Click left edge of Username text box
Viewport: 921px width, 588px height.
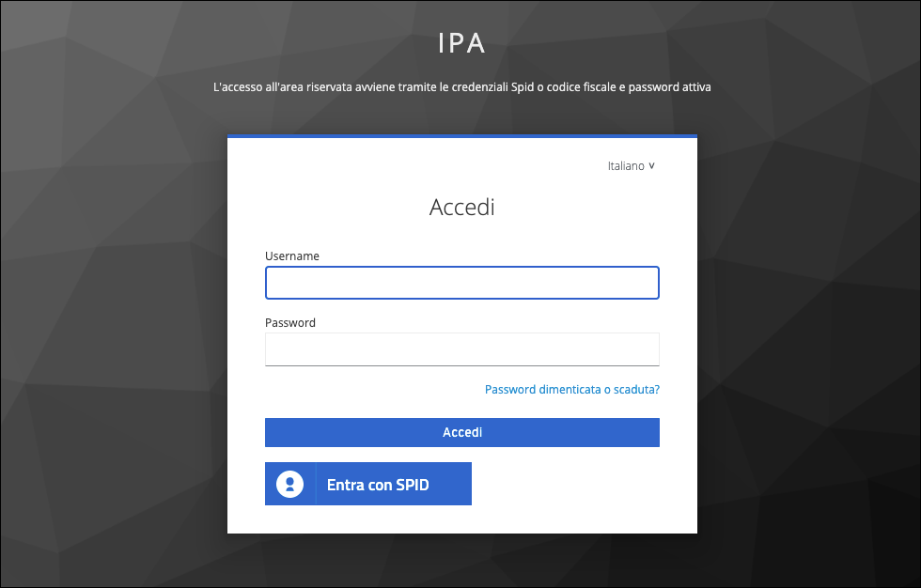273,283
